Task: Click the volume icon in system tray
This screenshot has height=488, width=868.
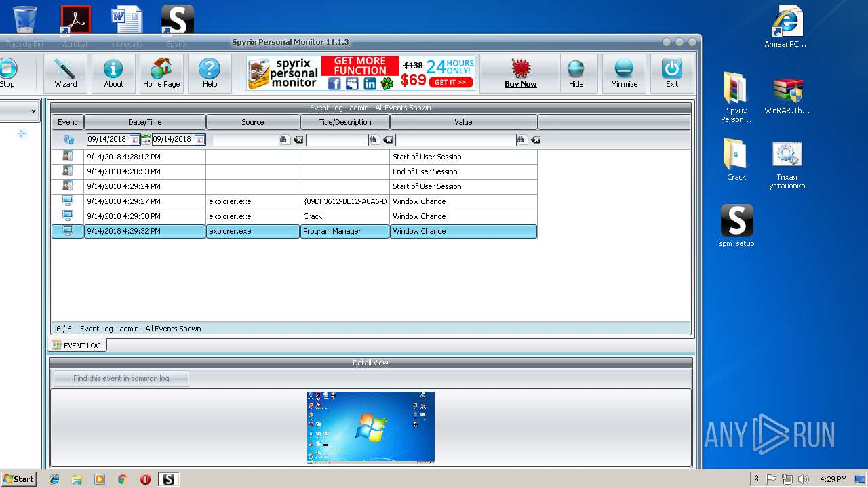Action: coord(803,479)
